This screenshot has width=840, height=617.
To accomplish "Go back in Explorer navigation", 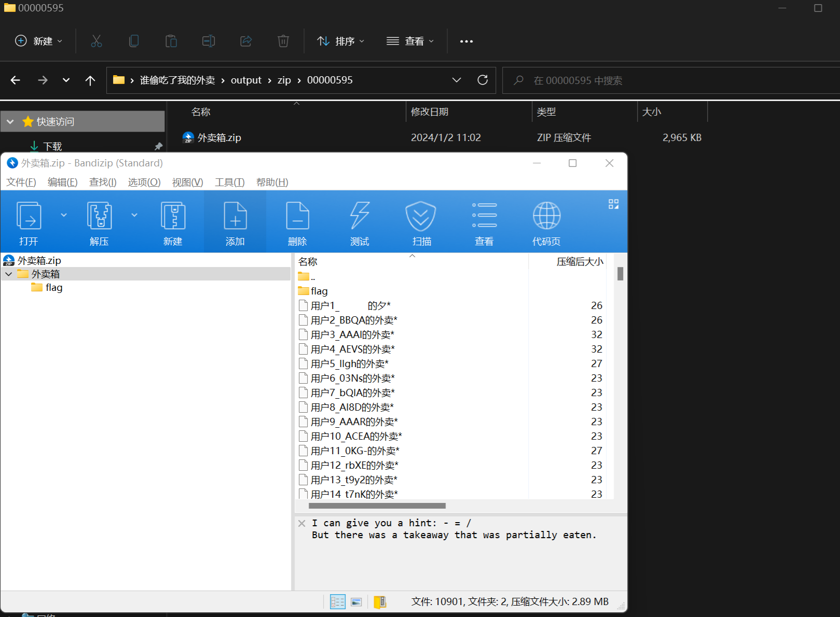I will click(16, 80).
